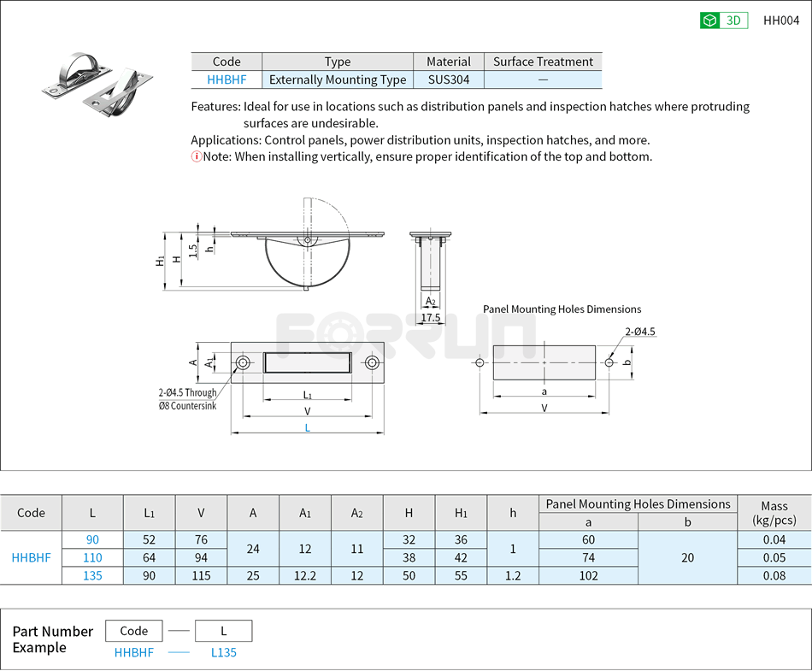Click the Code box in Part Number Example
Image resolution: width=812 pixels, height=671 pixels.
(132, 630)
